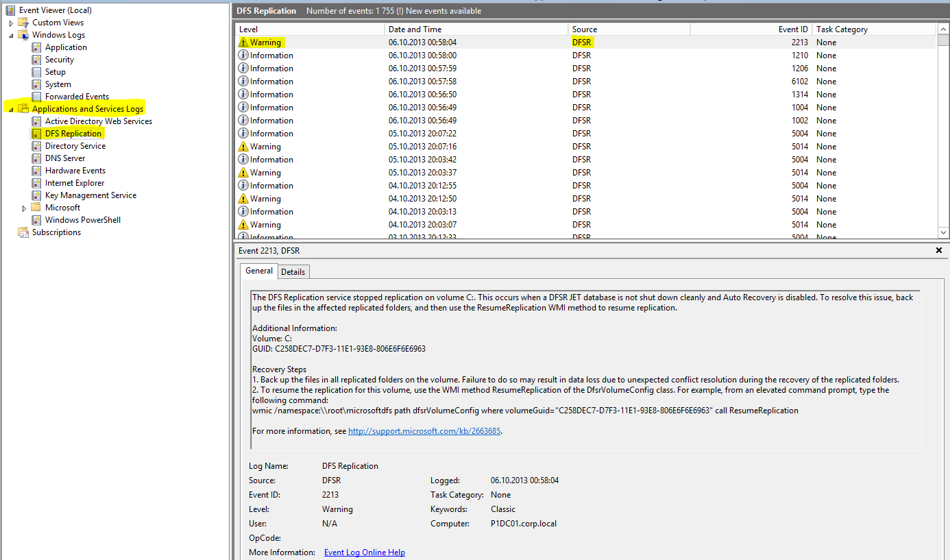This screenshot has height=560, width=950.
Task: Click the event list scrollbar down arrow
Action: [x=943, y=233]
